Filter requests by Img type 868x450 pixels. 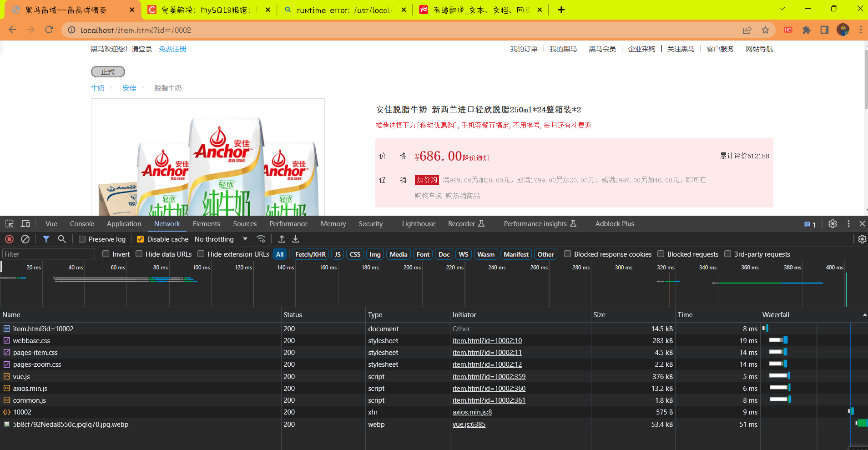375,254
